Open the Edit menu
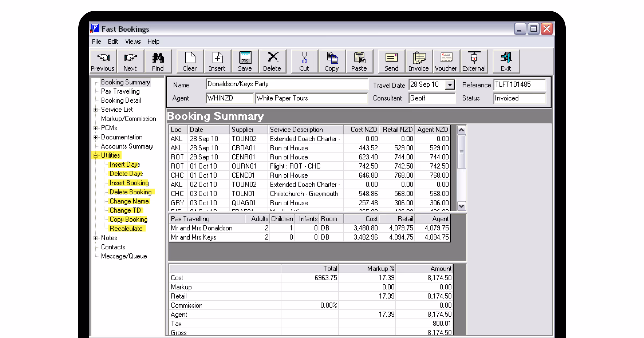This screenshot has height=338, width=644. click(x=113, y=42)
